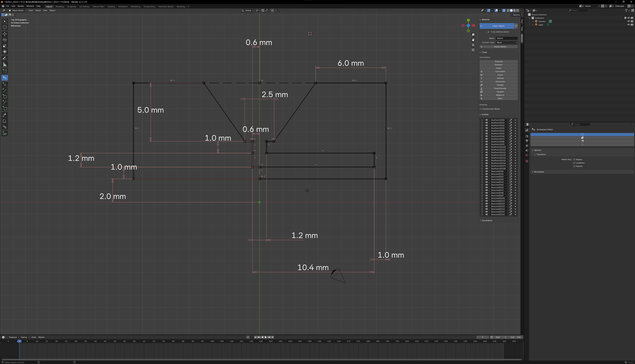Select the Add Line sketch tool
This screenshot has height=364, width=635.
tap(5, 91)
